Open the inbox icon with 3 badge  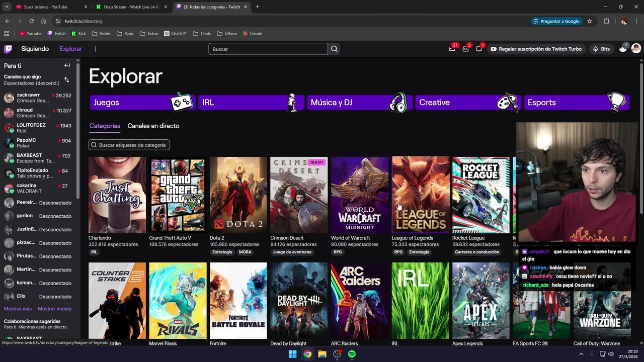[465, 49]
